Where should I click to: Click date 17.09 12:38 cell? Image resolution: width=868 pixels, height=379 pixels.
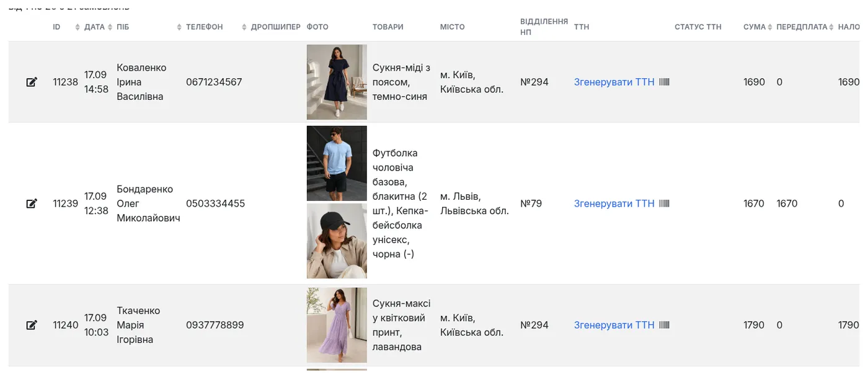96,203
